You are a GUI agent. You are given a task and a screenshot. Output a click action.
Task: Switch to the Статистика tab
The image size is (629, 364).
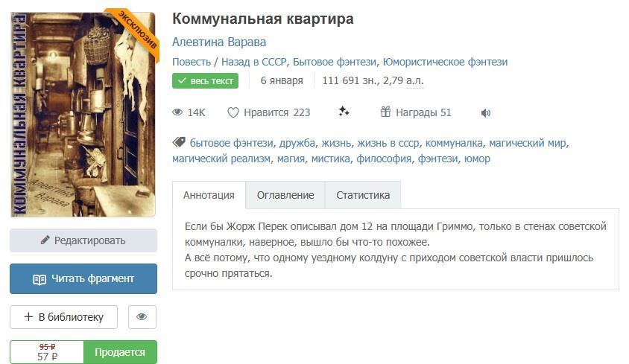[363, 195]
